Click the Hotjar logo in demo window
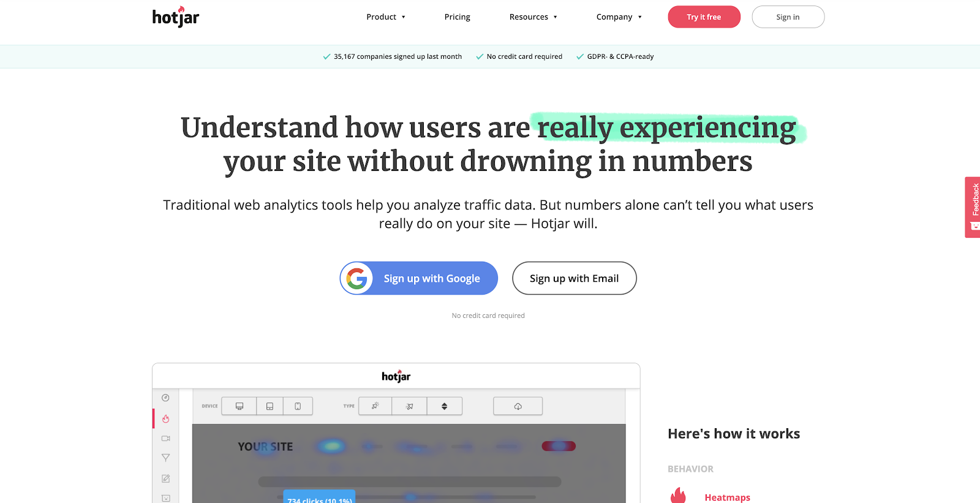980x503 pixels. (396, 376)
